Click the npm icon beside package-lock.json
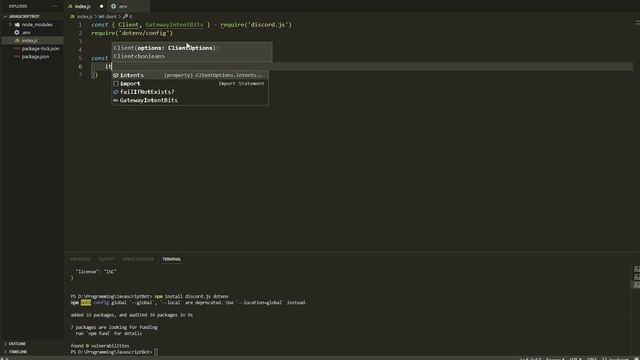 [17, 49]
